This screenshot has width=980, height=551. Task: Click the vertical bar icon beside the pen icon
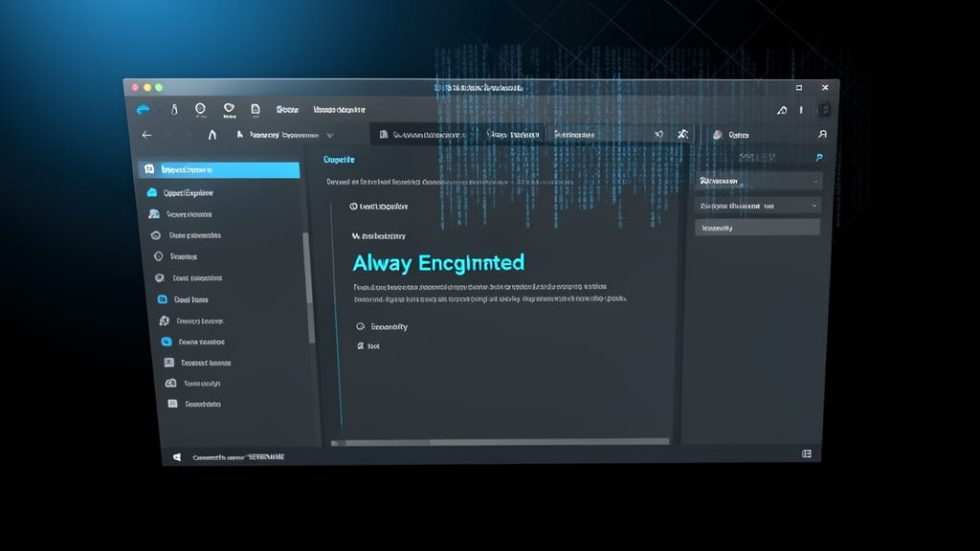[801, 110]
